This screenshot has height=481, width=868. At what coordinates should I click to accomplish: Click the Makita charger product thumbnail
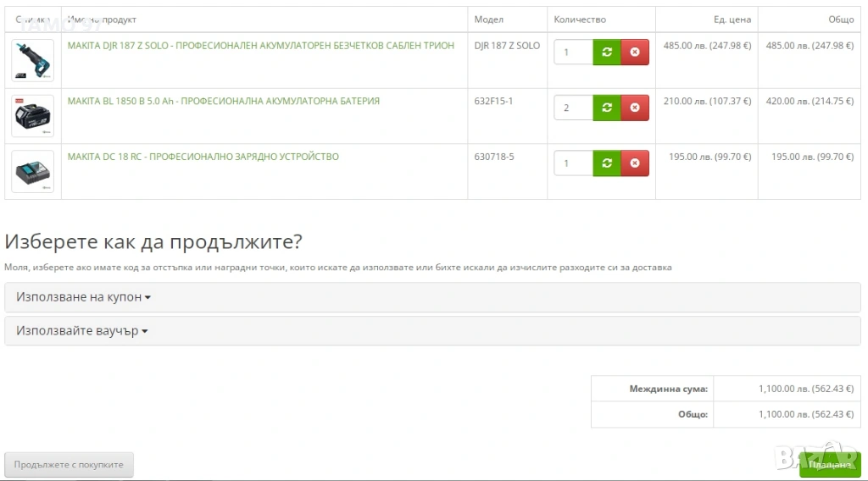(x=32, y=172)
